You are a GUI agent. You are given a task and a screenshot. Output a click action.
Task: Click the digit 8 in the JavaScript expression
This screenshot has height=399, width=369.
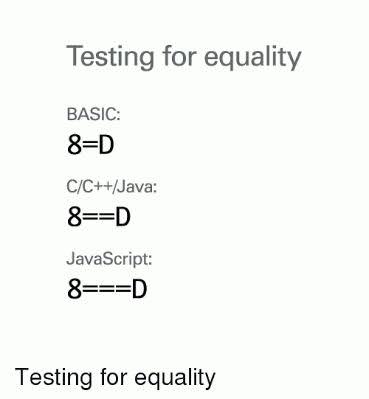[x=74, y=289]
